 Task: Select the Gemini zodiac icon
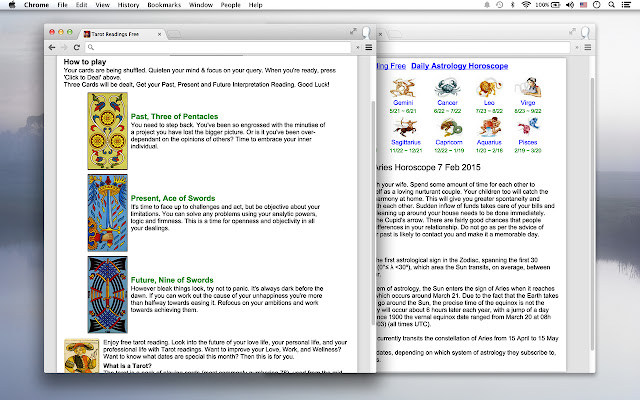click(x=402, y=87)
